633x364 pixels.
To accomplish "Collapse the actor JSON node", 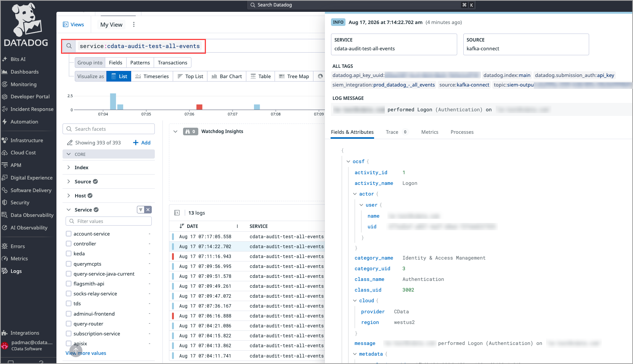I will (x=355, y=194).
